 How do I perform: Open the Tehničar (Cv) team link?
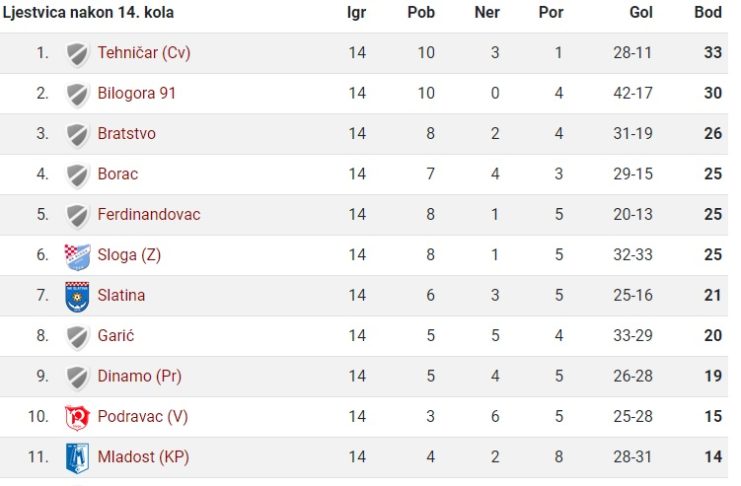click(144, 52)
